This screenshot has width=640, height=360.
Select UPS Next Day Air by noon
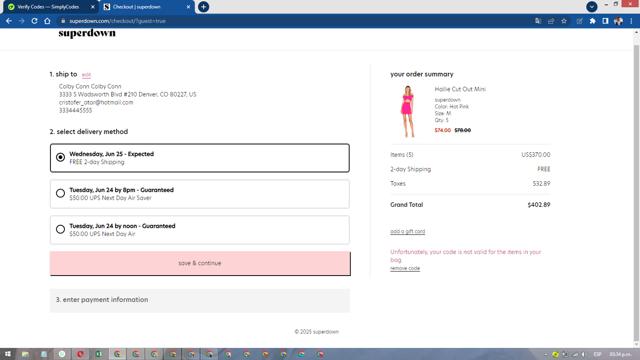[200, 230]
